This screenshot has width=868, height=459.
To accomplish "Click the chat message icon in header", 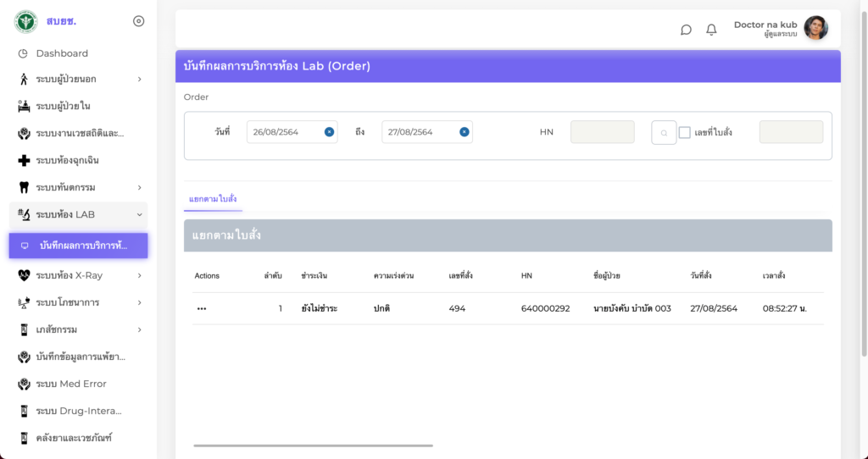I will click(x=686, y=30).
